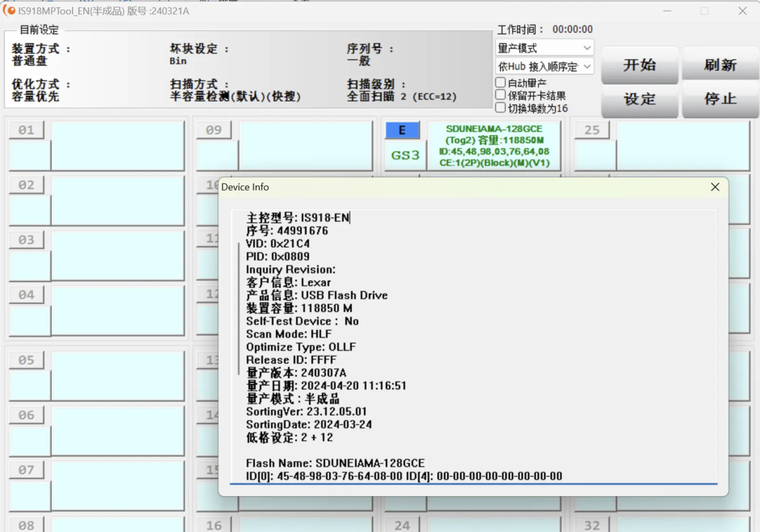Click the 主控型号: IS918-EN line
The height and width of the screenshot is (532, 760).
pyautogui.click(x=298, y=218)
